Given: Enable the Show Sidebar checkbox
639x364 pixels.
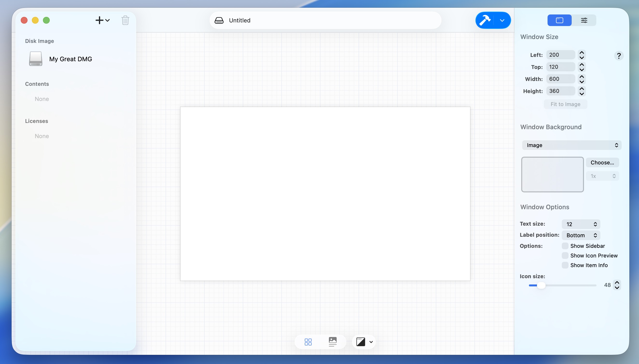Looking at the screenshot, I should [x=565, y=246].
